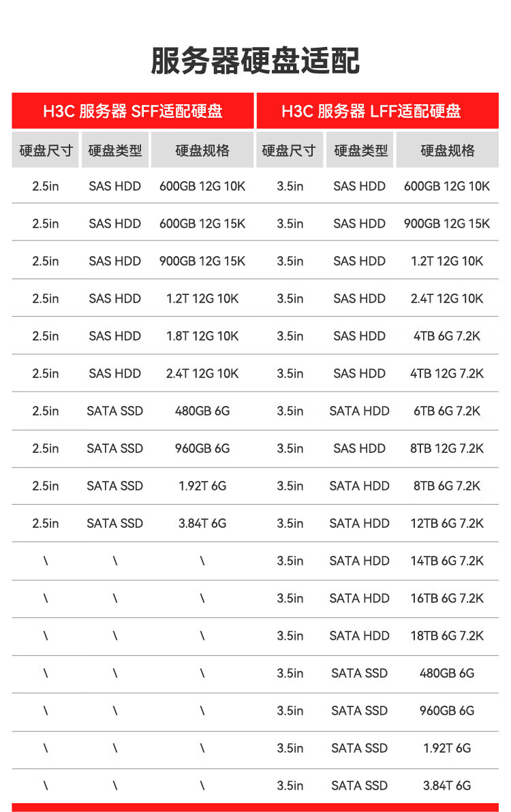Select the 1.8T 12G 10K spec cell

click(x=202, y=336)
